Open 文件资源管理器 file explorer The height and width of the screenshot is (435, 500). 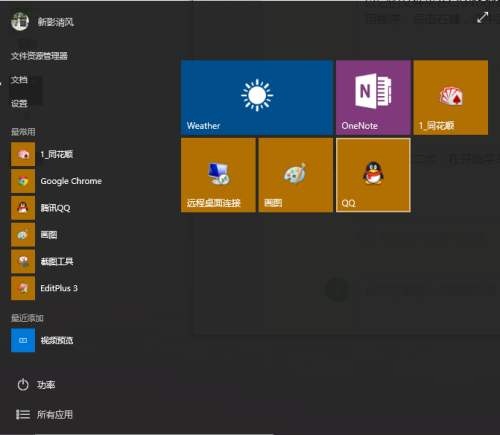click(x=39, y=56)
